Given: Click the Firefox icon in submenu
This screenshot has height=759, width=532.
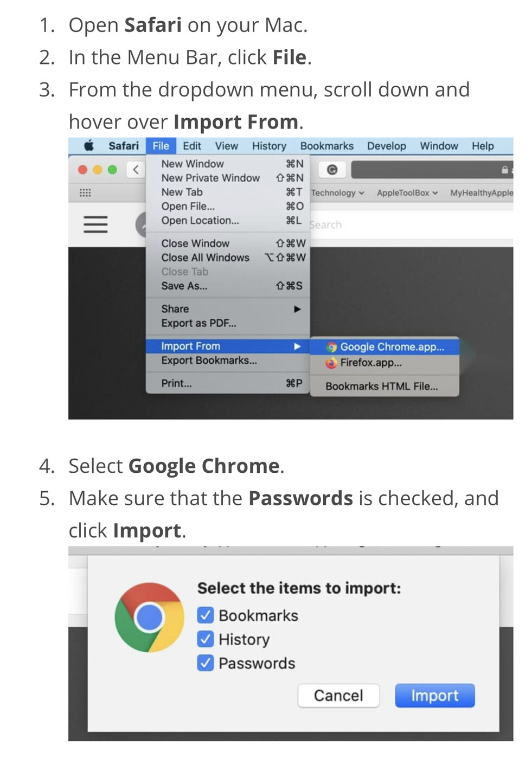Looking at the screenshot, I should (x=331, y=363).
